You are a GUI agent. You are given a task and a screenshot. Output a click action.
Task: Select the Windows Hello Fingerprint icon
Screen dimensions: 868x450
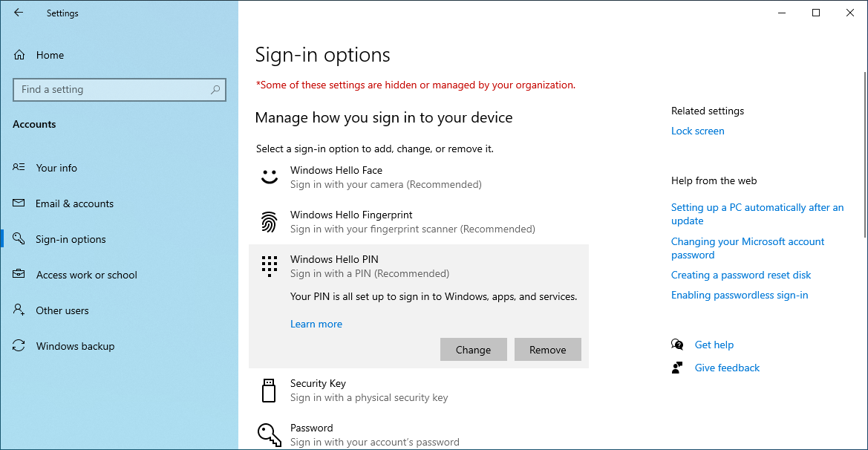click(x=269, y=222)
